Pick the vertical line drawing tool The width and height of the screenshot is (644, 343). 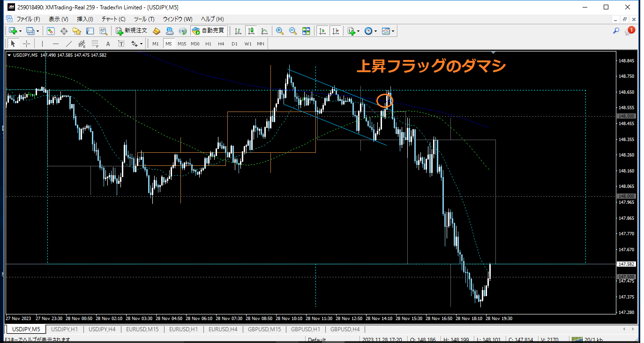pyautogui.click(x=42, y=44)
